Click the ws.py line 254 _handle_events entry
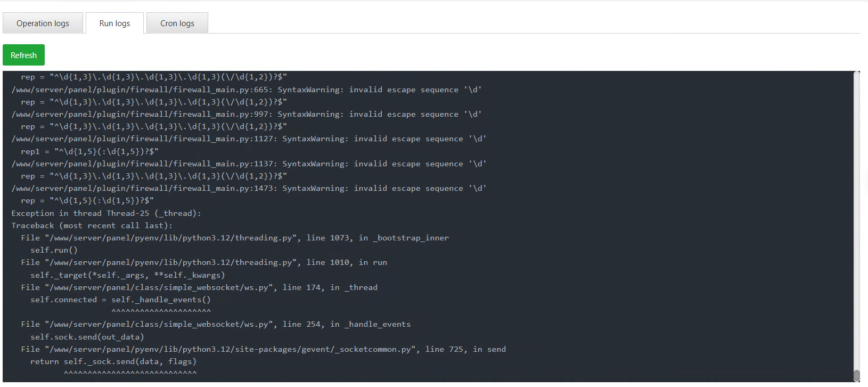 (216, 324)
